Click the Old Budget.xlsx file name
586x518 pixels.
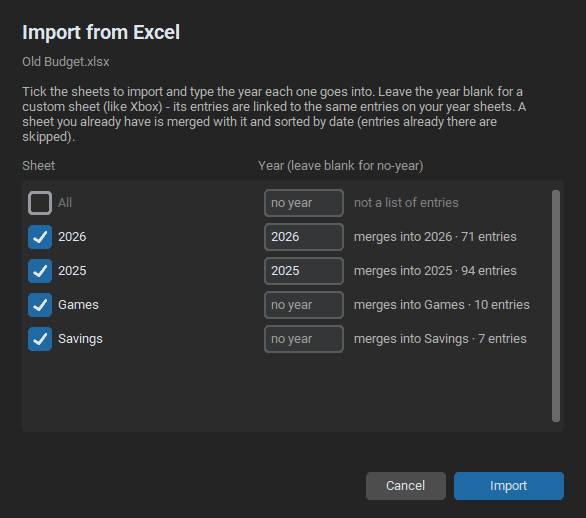pos(66,62)
